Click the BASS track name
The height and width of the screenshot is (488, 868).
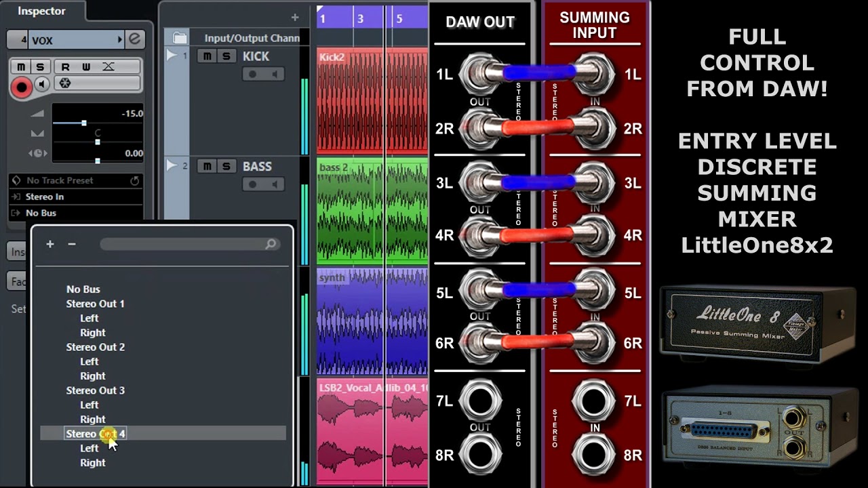[x=257, y=167]
